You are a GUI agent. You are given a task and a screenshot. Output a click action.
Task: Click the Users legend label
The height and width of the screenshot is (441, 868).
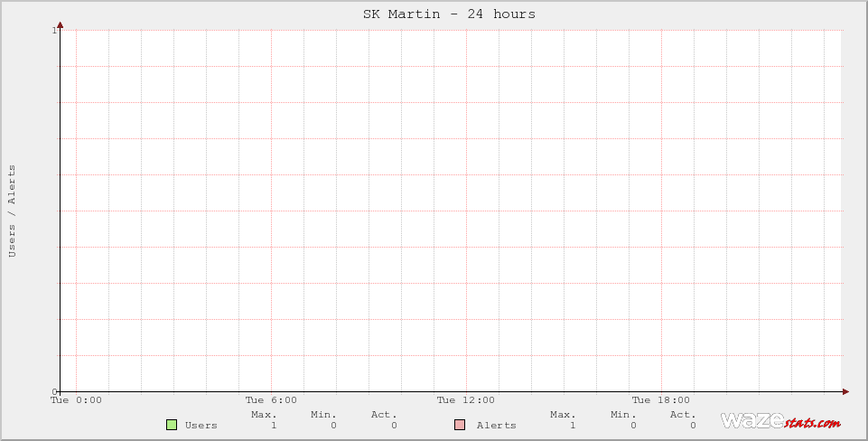point(201,425)
